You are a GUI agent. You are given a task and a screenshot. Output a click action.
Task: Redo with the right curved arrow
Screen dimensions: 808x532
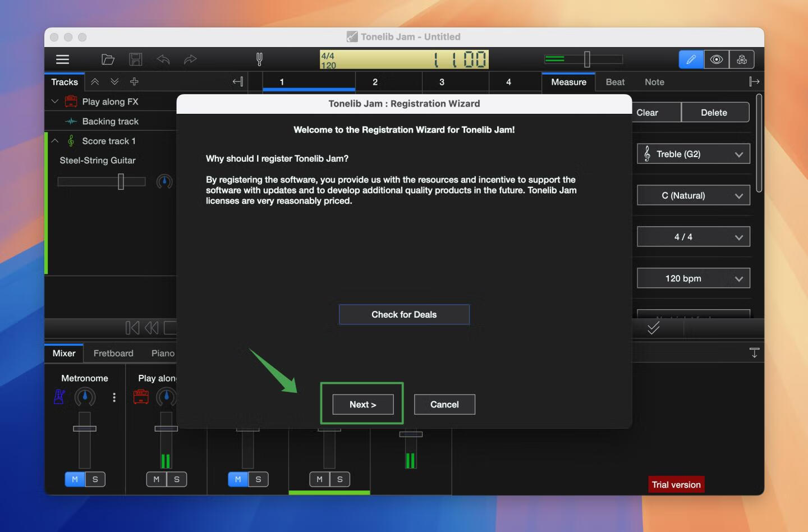190,59
